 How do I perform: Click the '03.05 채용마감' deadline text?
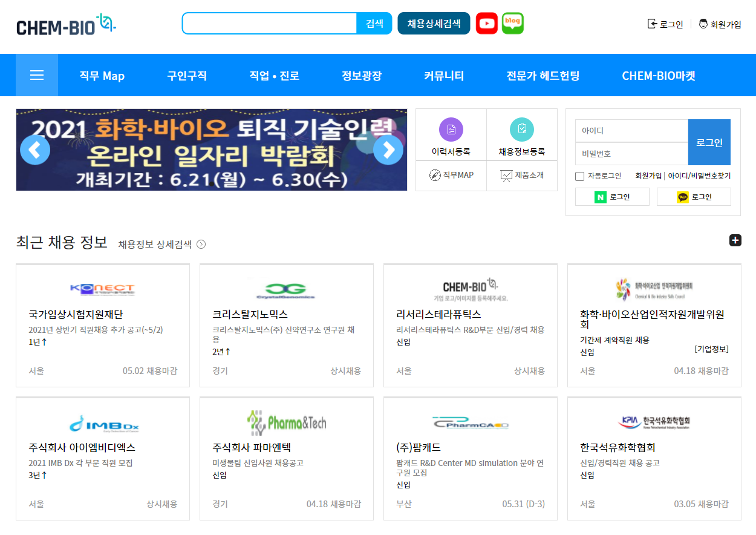(x=702, y=504)
